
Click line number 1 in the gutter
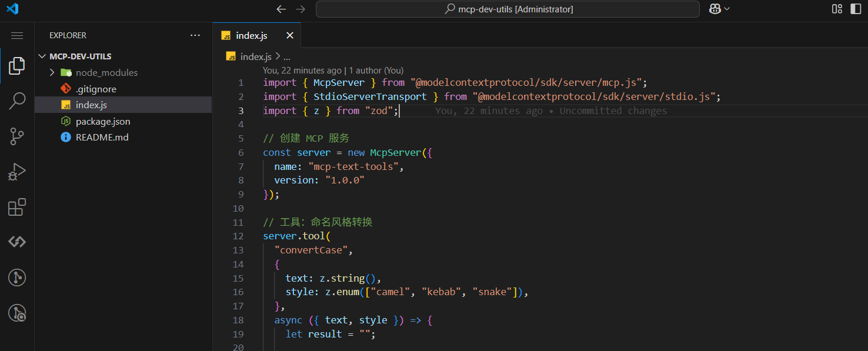tap(241, 82)
